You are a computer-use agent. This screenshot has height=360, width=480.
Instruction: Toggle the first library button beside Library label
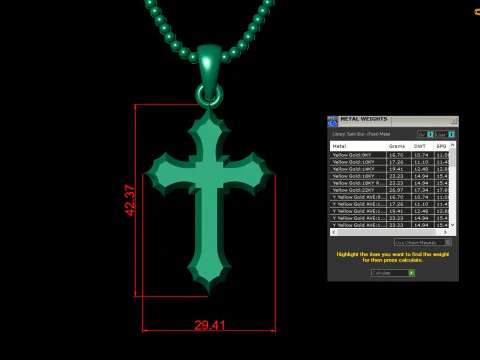426,134
